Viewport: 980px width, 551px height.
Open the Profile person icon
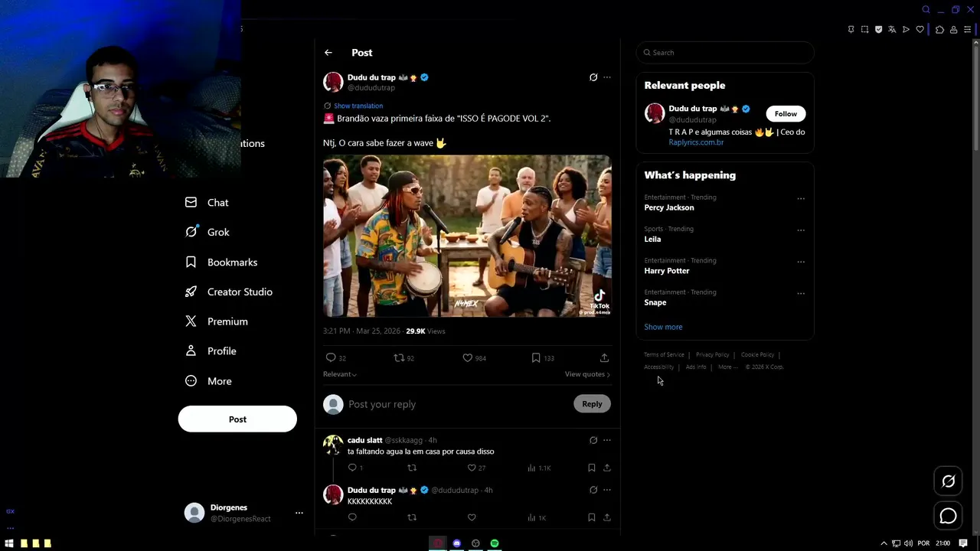191,350
